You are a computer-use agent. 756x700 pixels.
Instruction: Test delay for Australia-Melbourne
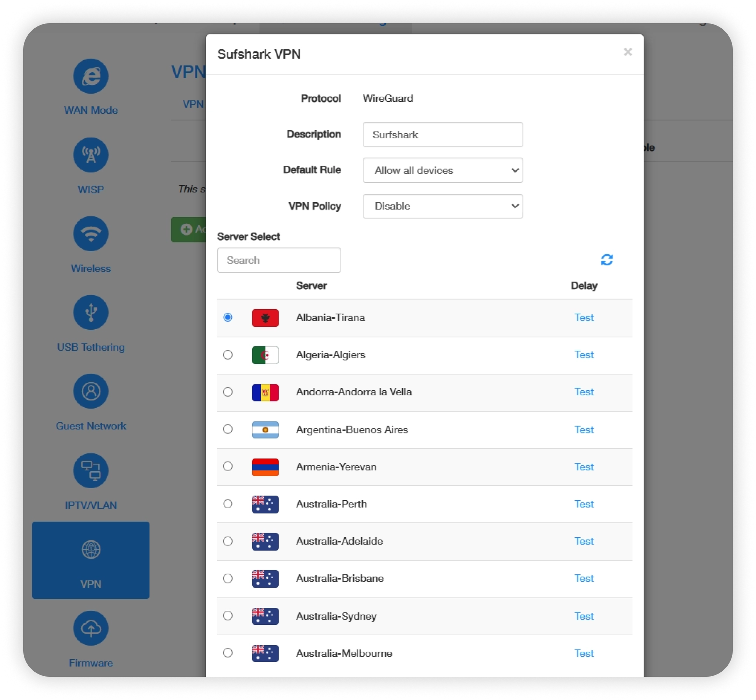coord(584,653)
